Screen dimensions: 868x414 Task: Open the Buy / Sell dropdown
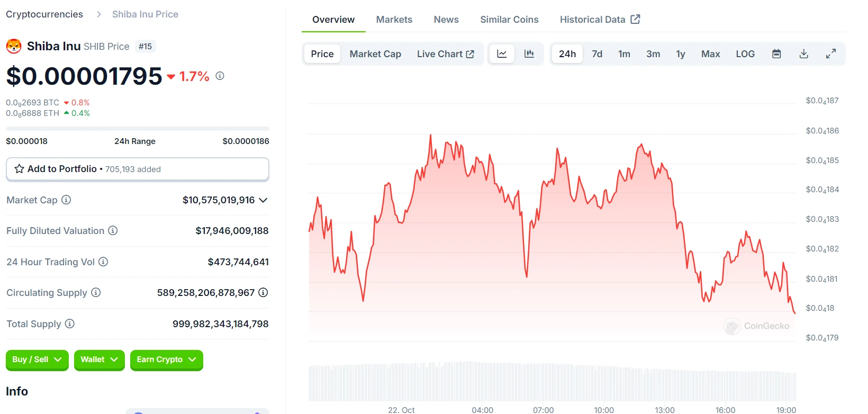pyautogui.click(x=37, y=359)
